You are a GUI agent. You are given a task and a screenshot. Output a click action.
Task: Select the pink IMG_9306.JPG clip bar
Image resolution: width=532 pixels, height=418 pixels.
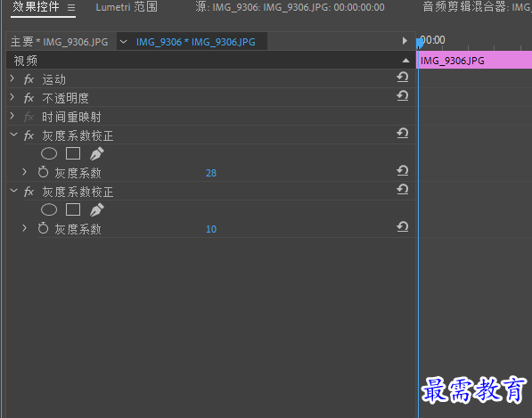[474, 60]
